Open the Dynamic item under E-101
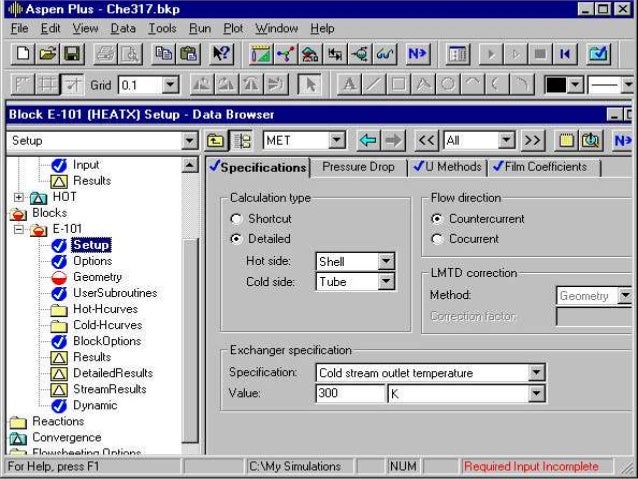The width and height of the screenshot is (638, 479). pyautogui.click(x=95, y=405)
